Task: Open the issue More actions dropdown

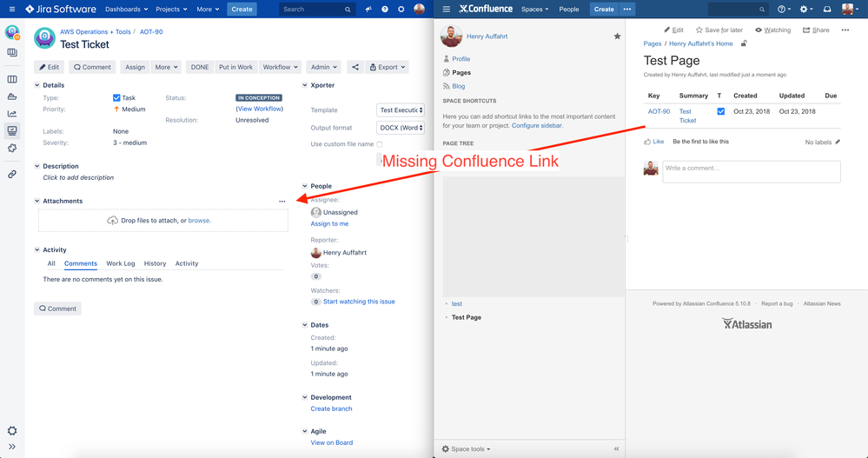Action: pos(166,67)
